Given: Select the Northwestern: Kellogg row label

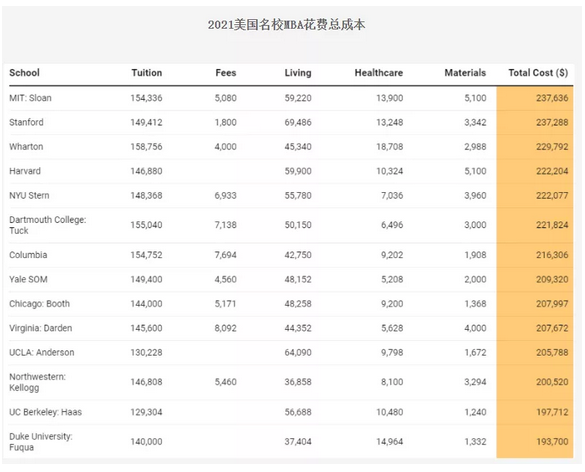Looking at the screenshot, I should 37,382.
